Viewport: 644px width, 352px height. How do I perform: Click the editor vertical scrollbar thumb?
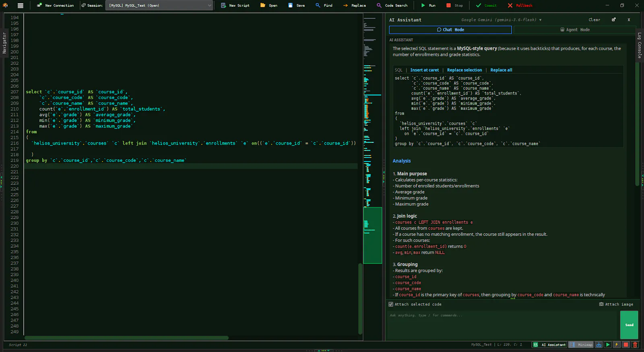pyautogui.click(x=360, y=299)
